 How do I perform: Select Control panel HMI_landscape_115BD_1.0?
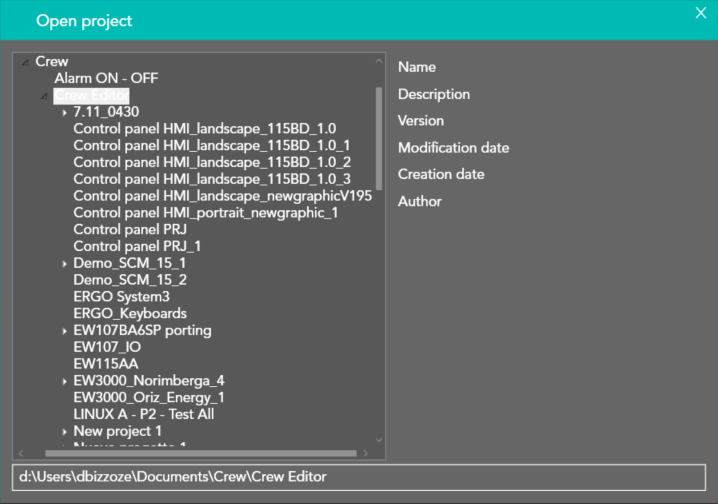tap(204, 128)
